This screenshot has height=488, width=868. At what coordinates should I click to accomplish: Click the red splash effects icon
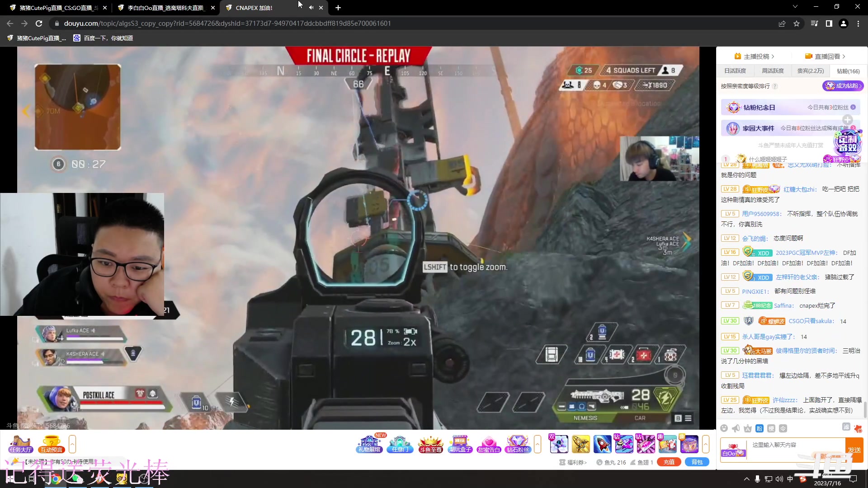click(x=858, y=428)
